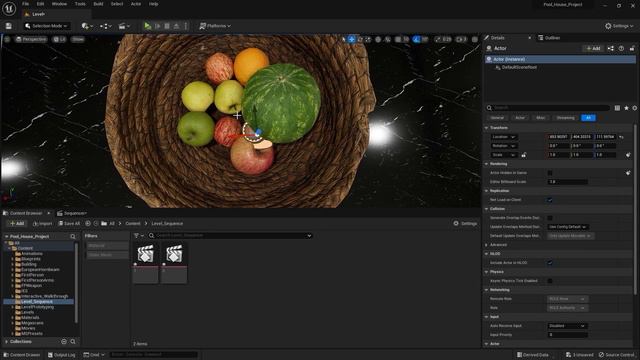Maximize or restore the viewport layout icon

click(475, 39)
